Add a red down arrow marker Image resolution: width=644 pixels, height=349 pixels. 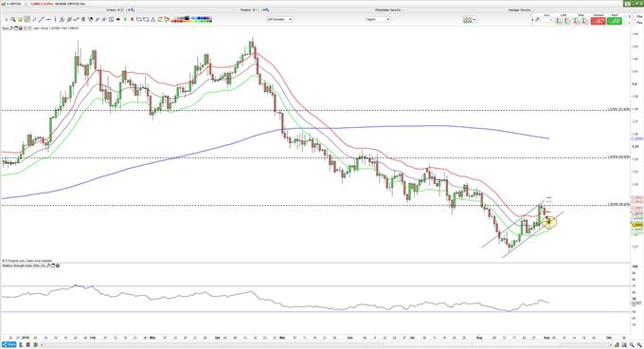132,19
